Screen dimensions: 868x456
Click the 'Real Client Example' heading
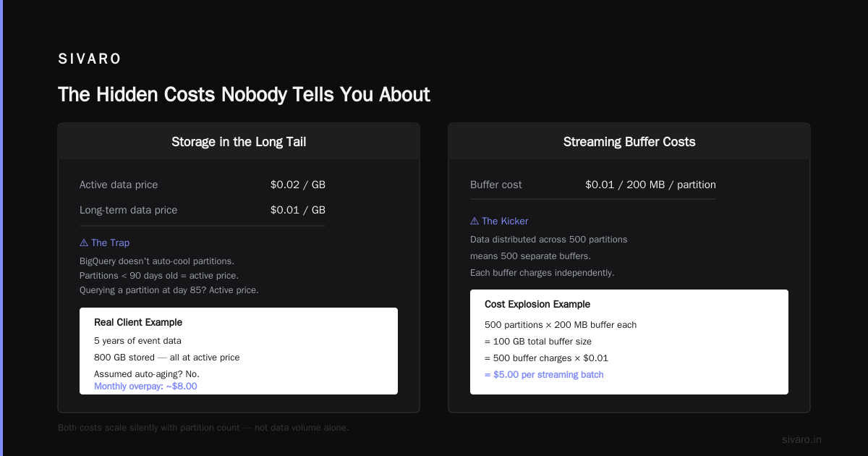[138, 322]
